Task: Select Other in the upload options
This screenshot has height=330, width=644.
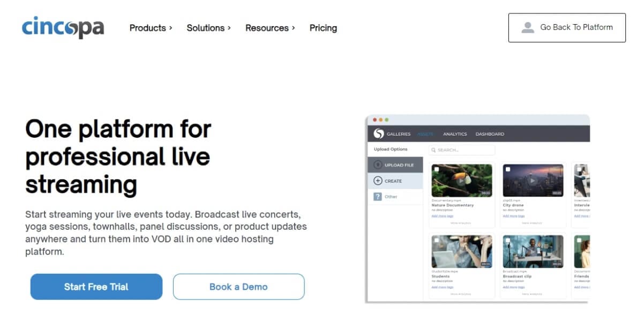Action: pos(395,197)
